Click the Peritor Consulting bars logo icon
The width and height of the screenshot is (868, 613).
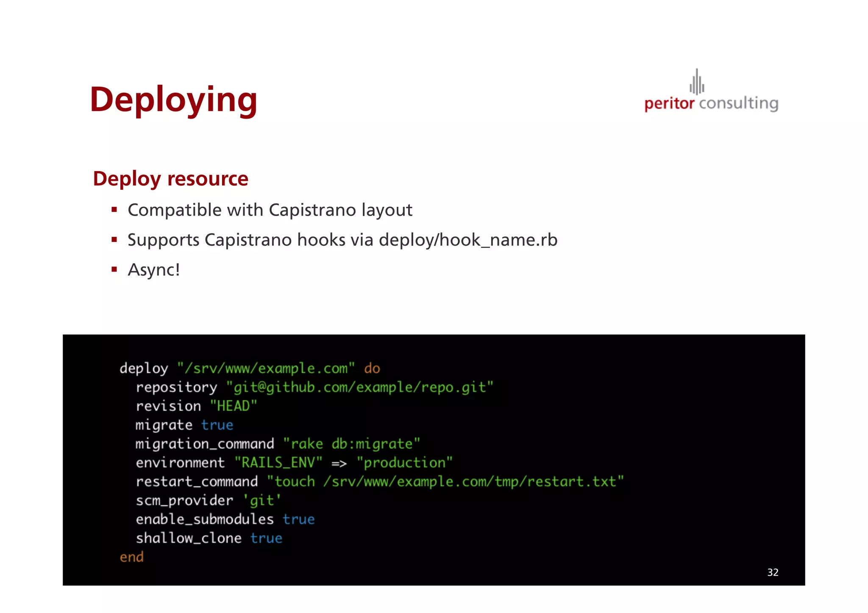coord(697,82)
